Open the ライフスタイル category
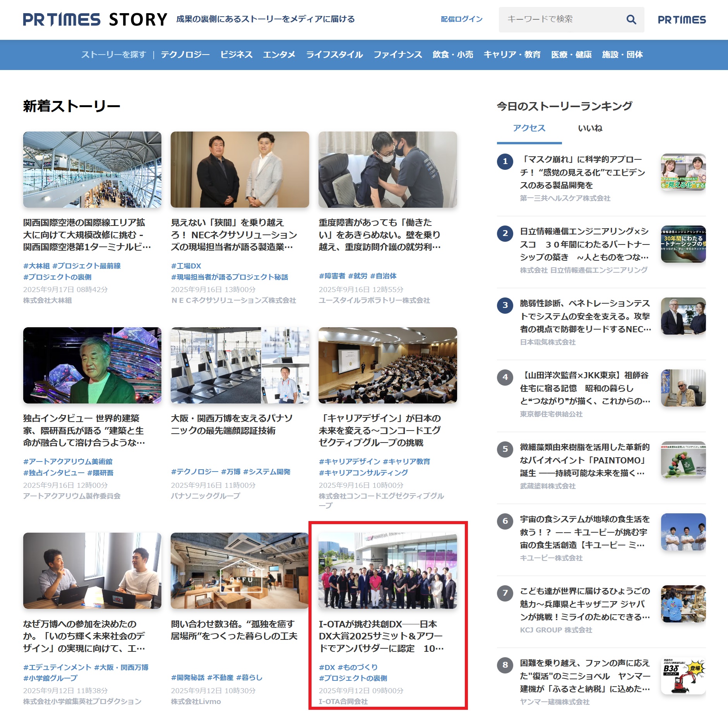Viewport: 728px width, 711px height. pos(334,55)
